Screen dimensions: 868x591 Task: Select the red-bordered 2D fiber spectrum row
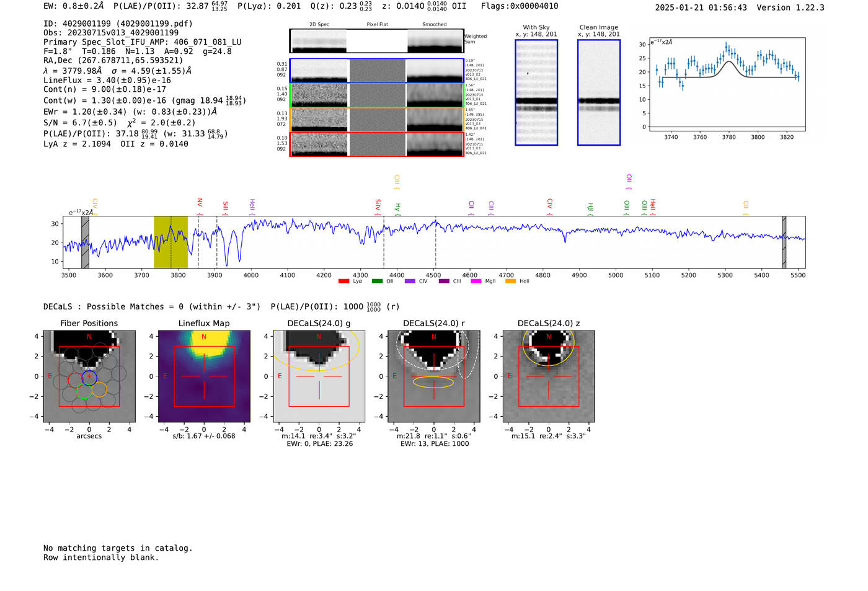click(377, 144)
